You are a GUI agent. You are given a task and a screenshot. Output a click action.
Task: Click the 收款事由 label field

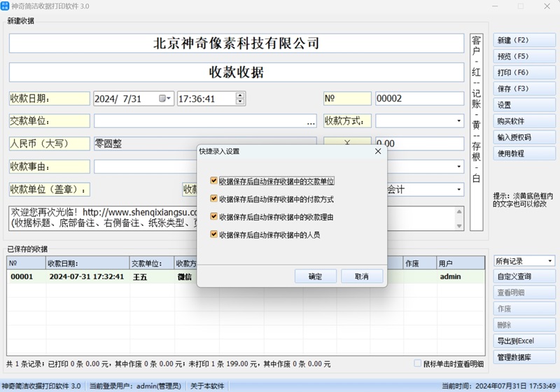(x=49, y=167)
